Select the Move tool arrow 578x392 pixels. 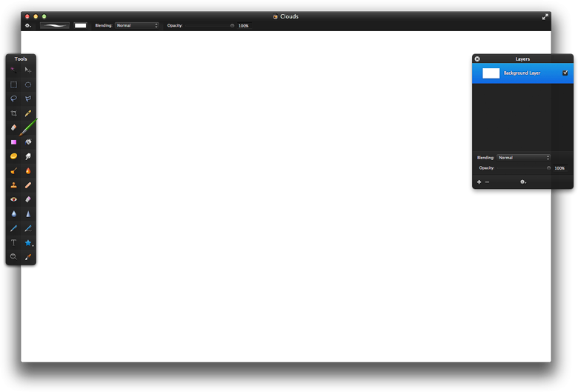click(x=28, y=70)
